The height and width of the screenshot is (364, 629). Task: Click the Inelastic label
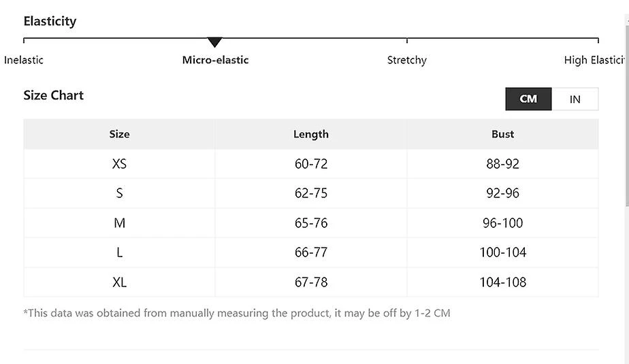click(x=24, y=60)
